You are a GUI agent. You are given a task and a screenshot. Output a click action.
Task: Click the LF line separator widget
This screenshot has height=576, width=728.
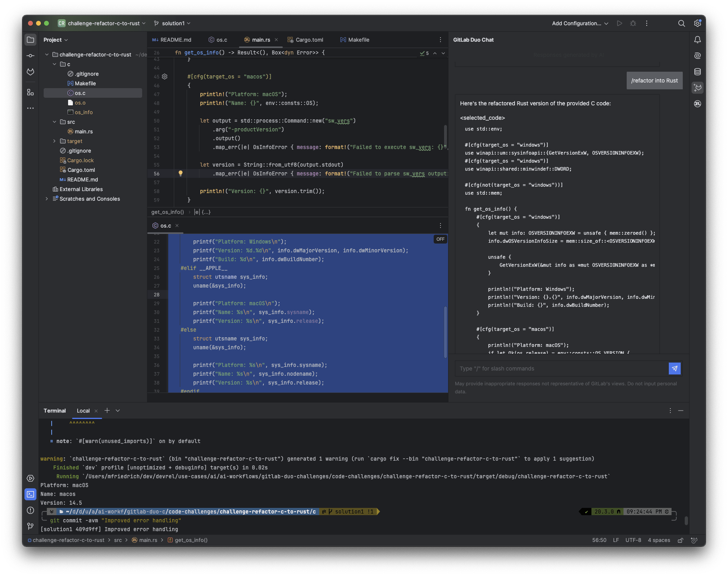coord(616,540)
